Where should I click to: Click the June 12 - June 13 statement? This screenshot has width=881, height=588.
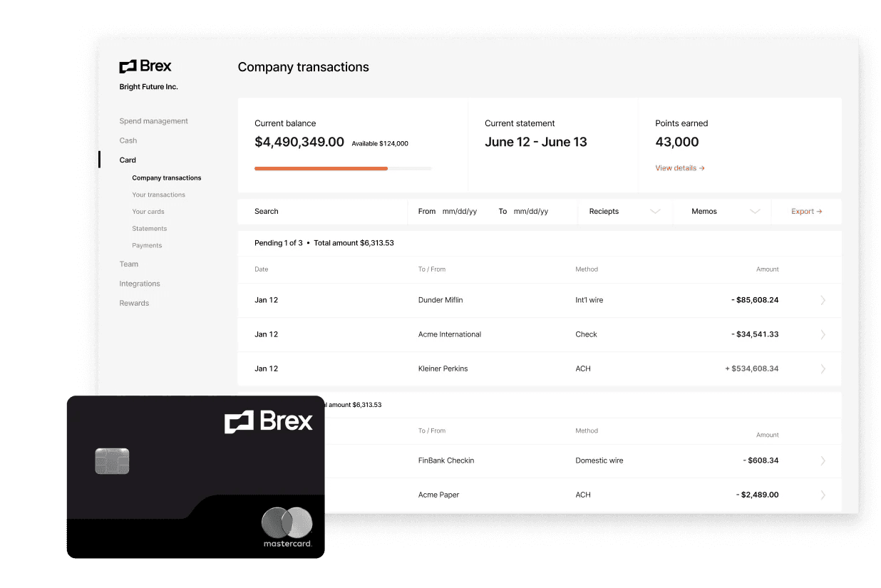[x=536, y=142]
